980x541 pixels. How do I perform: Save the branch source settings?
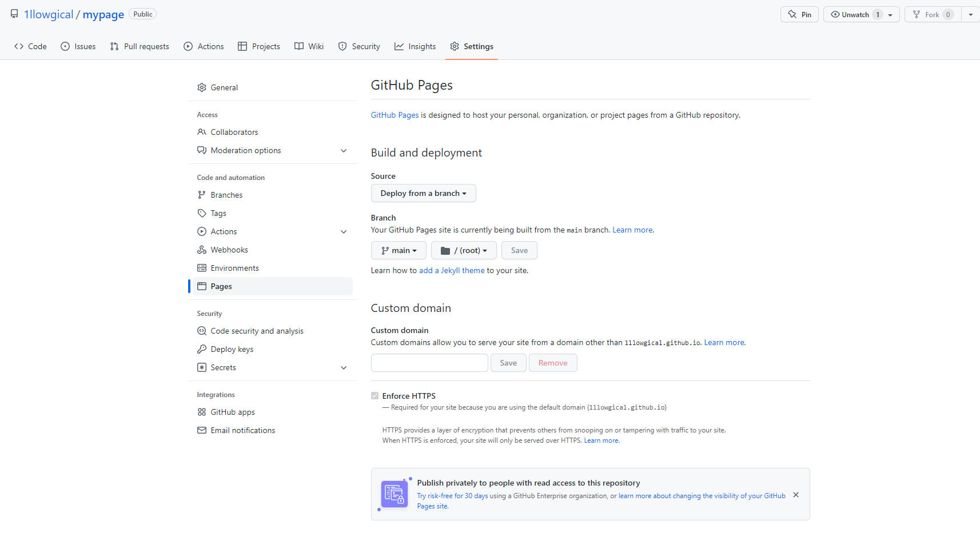tap(519, 250)
